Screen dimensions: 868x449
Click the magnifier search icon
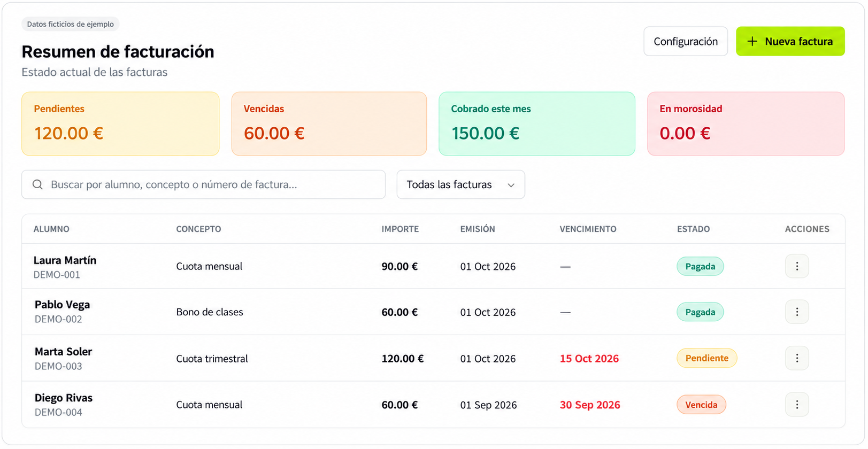click(x=37, y=184)
